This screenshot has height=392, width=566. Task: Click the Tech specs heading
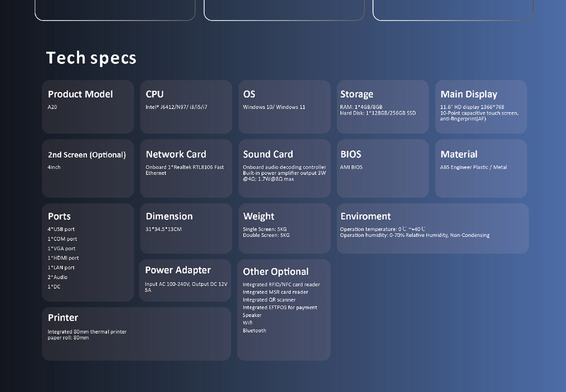pyautogui.click(x=91, y=58)
